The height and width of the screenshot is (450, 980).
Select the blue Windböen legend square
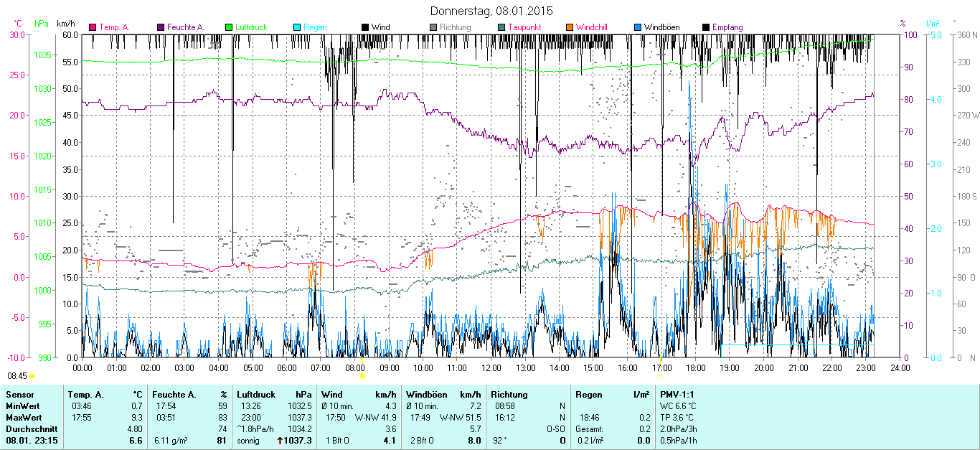pos(638,27)
